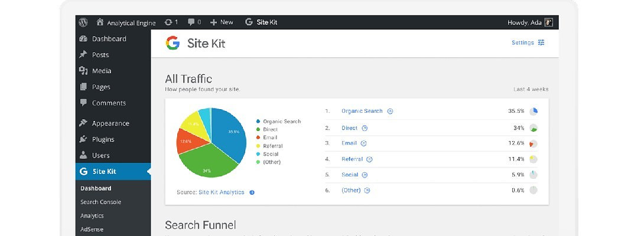The image size is (644, 236).
Task: Click the mini pie icon for Direct row
Action: pyautogui.click(x=533, y=127)
